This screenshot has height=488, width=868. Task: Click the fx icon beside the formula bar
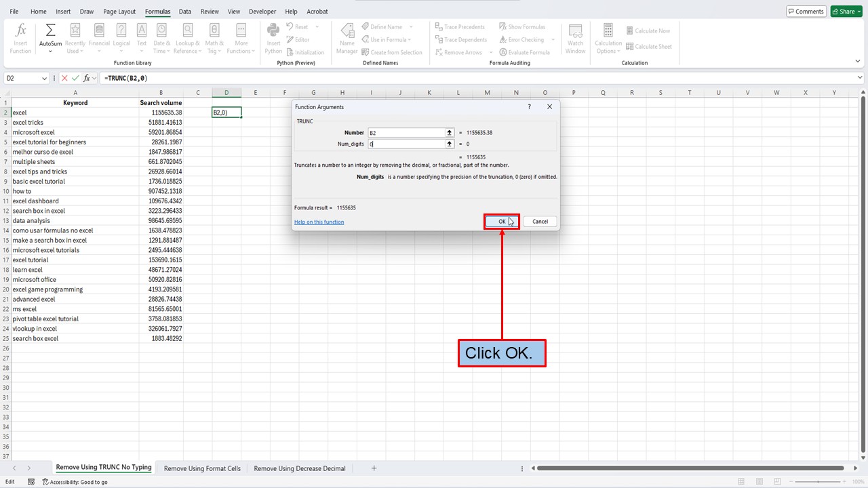tap(88, 78)
